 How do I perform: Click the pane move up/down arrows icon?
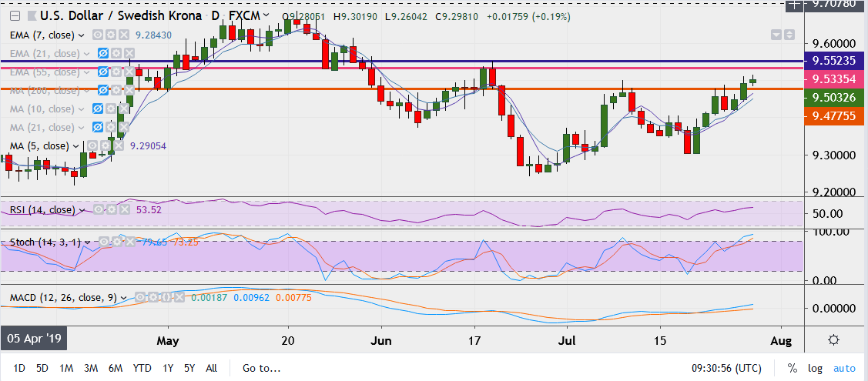789,35
